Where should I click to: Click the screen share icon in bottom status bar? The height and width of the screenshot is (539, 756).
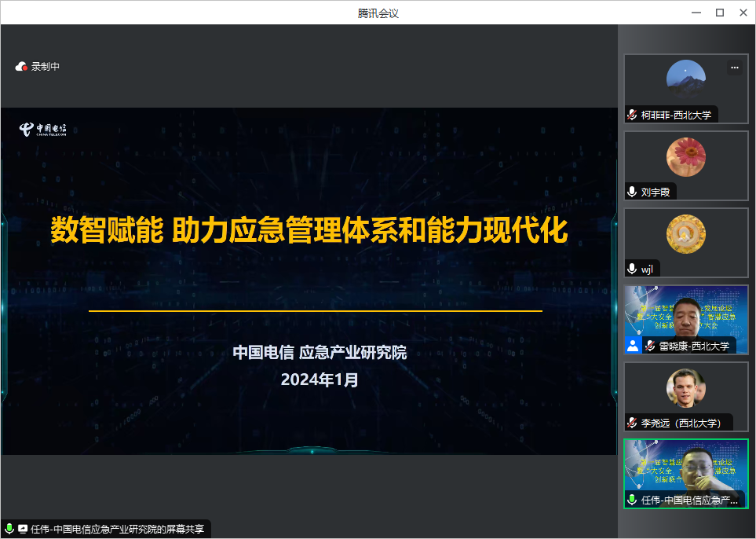click(x=23, y=530)
